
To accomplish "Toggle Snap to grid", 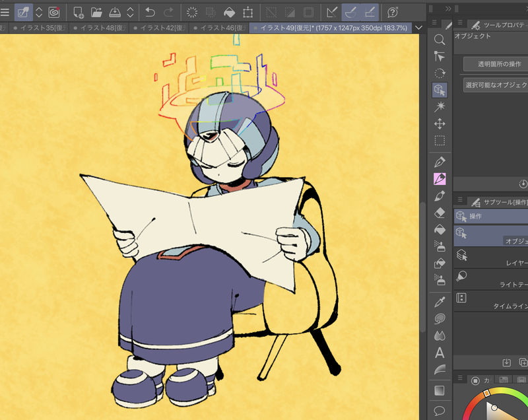I will pos(370,13).
